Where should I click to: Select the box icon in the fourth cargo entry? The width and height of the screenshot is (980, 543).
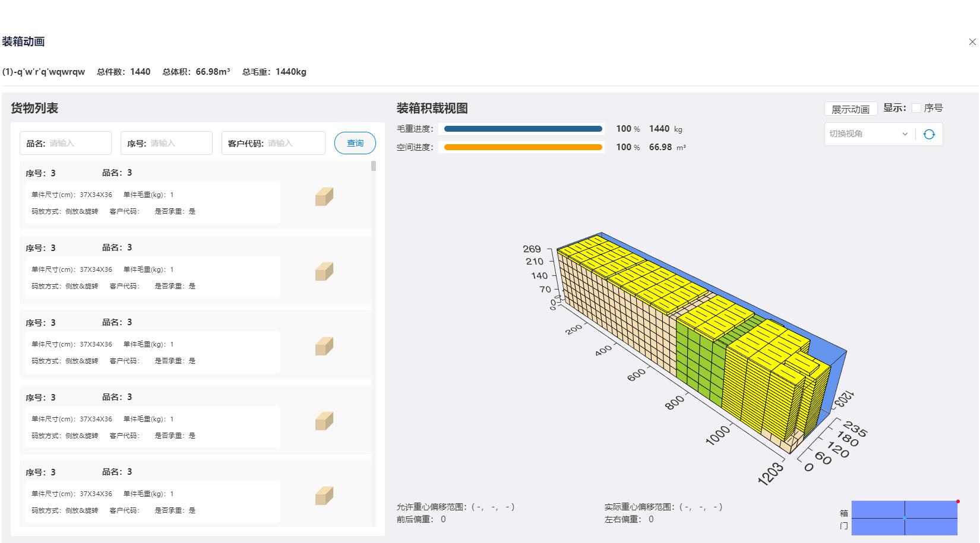point(324,421)
